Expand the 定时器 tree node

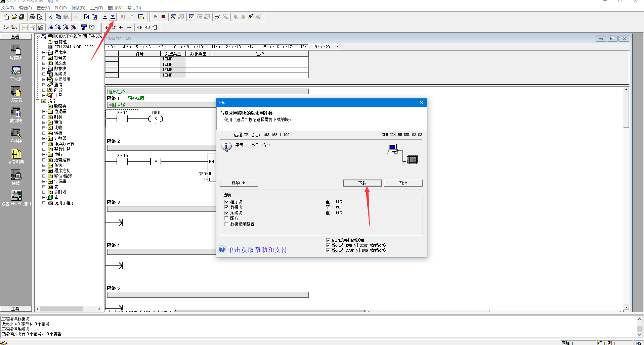coord(44,192)
